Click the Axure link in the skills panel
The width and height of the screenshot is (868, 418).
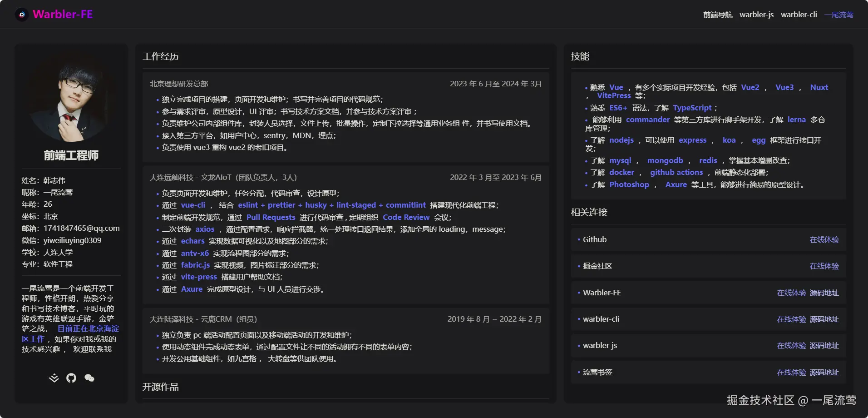click(676, 184)
